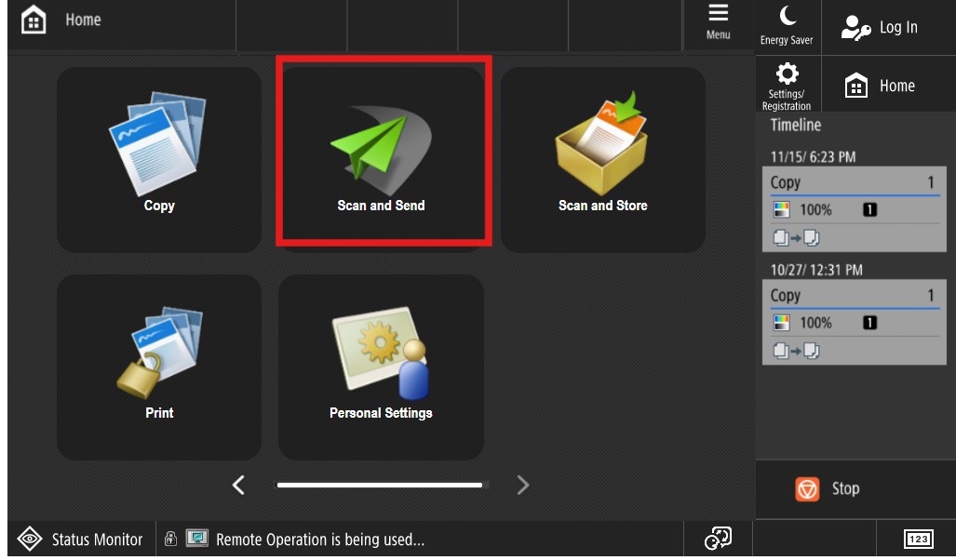The image size is (956, 560).
Task: Click the Home icon in the top-left header
Action: pos(34,20)
